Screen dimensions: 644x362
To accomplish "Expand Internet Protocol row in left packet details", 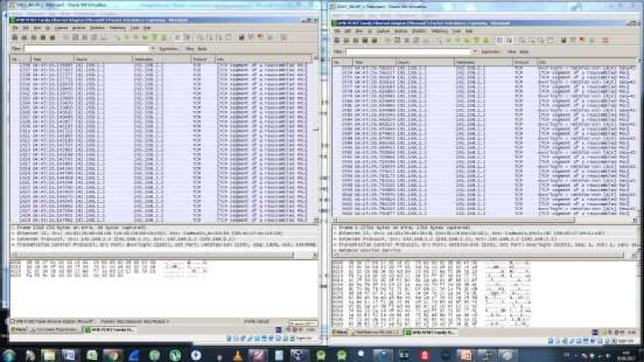I will (13, 239).
